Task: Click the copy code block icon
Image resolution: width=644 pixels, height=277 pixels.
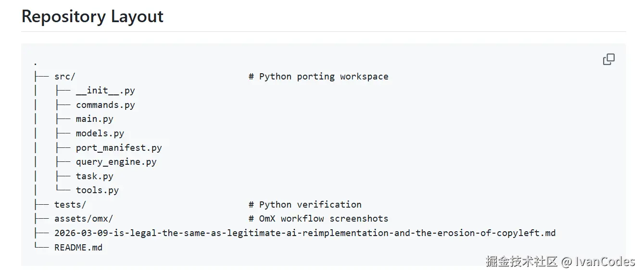Action: point(608,59)
